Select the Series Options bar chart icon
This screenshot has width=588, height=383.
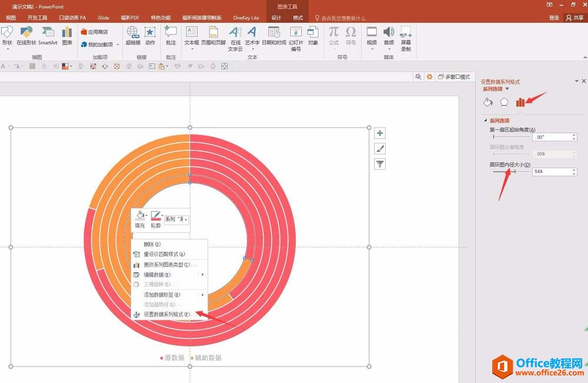520,102
